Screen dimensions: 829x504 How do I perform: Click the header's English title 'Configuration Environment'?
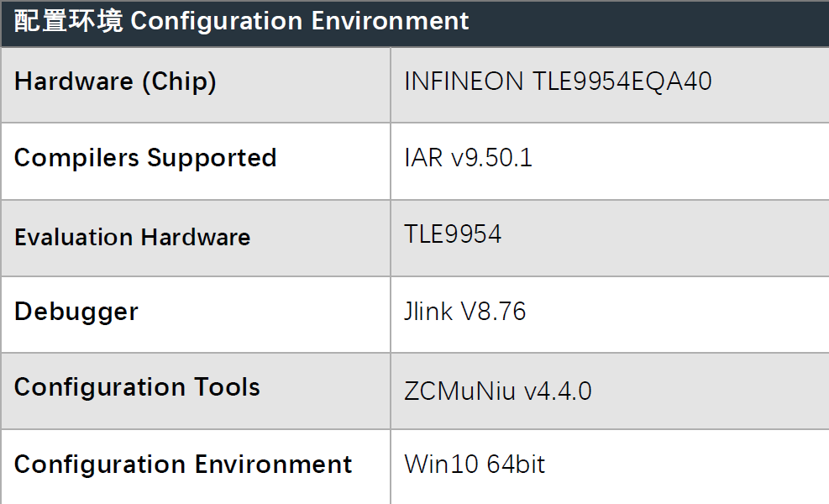click(x=300, y=22)
